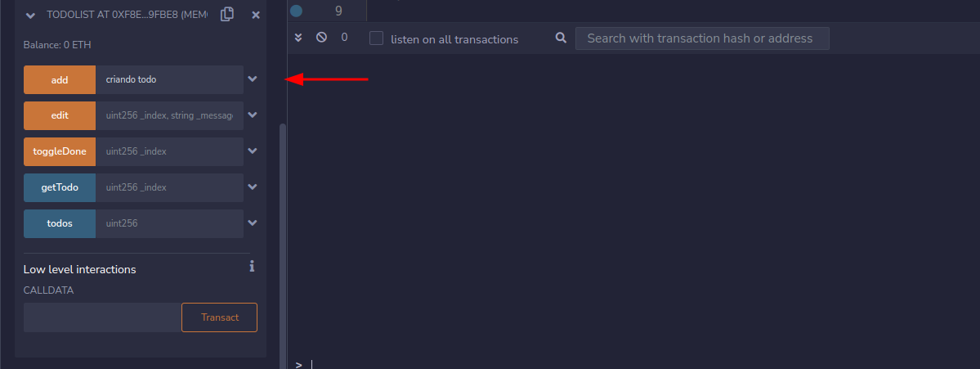Expand the toggleDone function arrow
The image size is (980, 369).
click(x=253, y=151)
